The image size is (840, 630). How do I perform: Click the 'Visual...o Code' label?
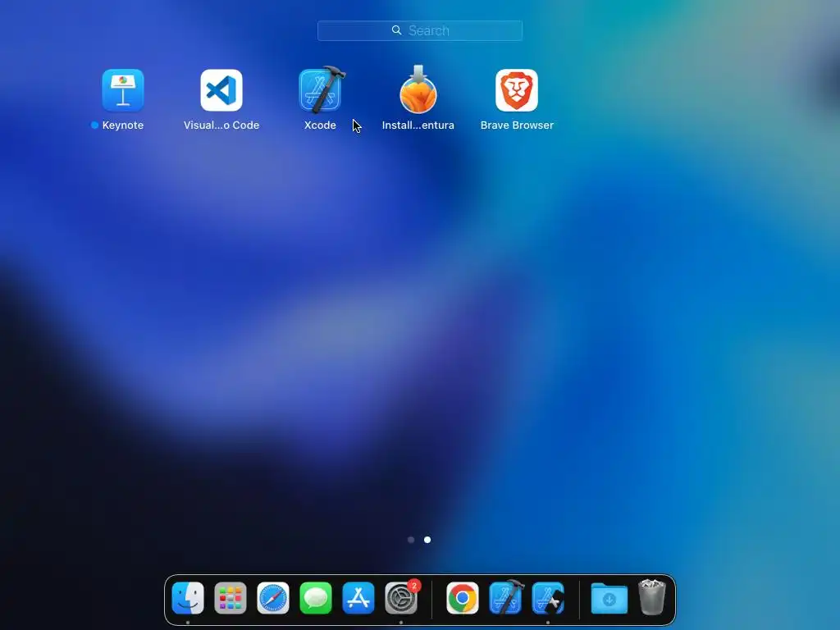tap(221, 126)
